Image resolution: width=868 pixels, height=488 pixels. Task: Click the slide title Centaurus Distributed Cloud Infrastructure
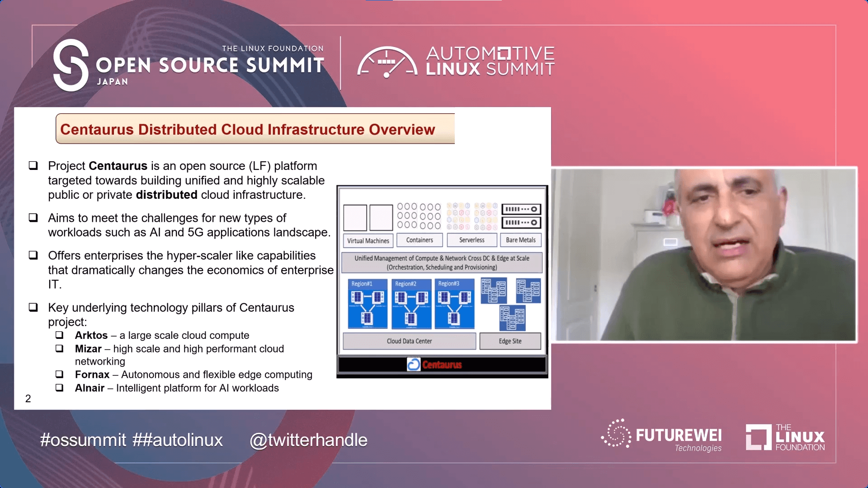247,129
